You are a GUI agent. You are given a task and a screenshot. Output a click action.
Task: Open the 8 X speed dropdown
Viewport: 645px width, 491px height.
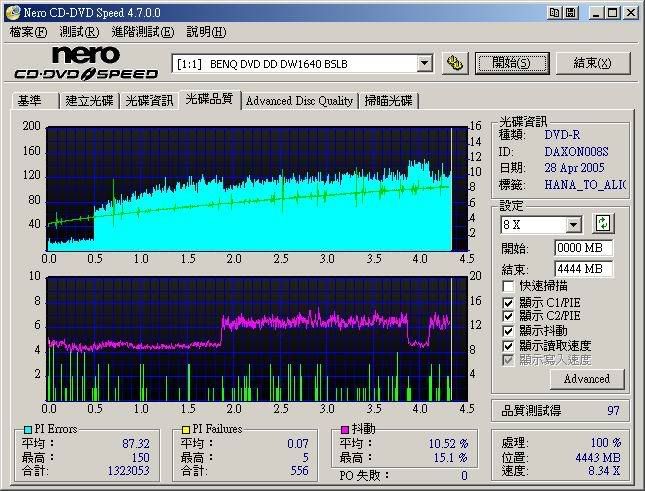pos(573,225)
